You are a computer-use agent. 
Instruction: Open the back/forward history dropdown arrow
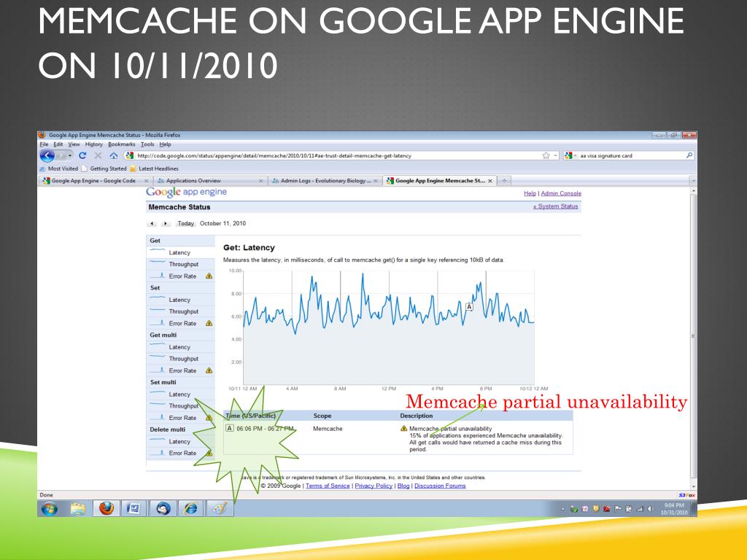[70, 156]
